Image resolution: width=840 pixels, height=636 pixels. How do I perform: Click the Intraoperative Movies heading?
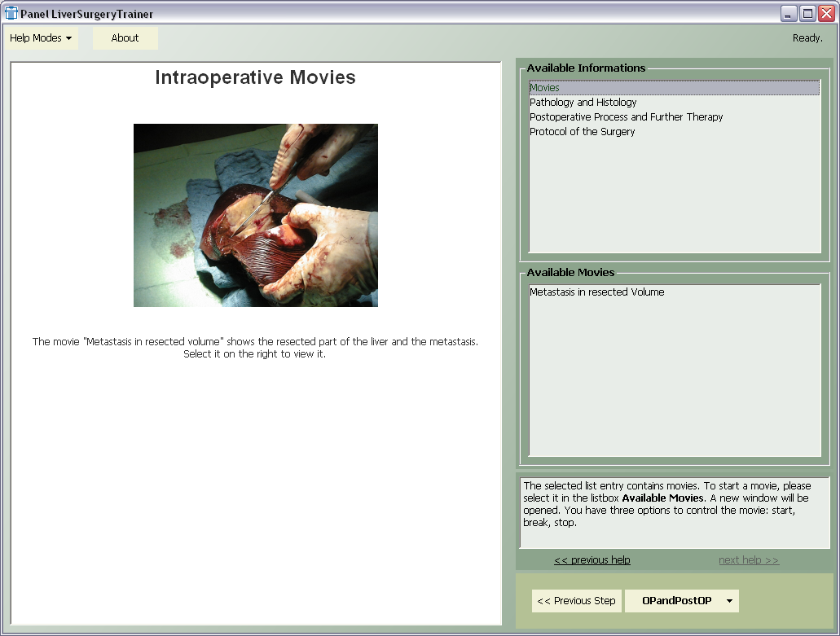[x=255, y=78]
